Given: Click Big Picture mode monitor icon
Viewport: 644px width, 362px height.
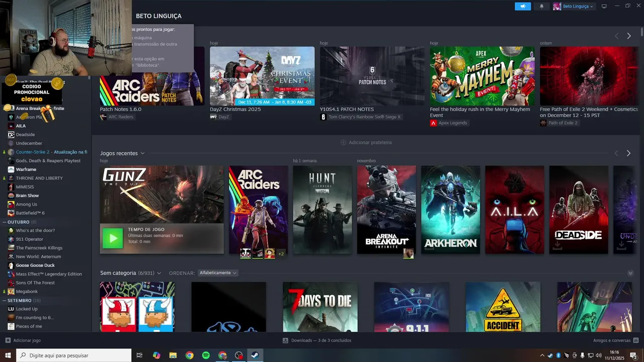Looking at the screenshot, I should click(x=604, y=7).
